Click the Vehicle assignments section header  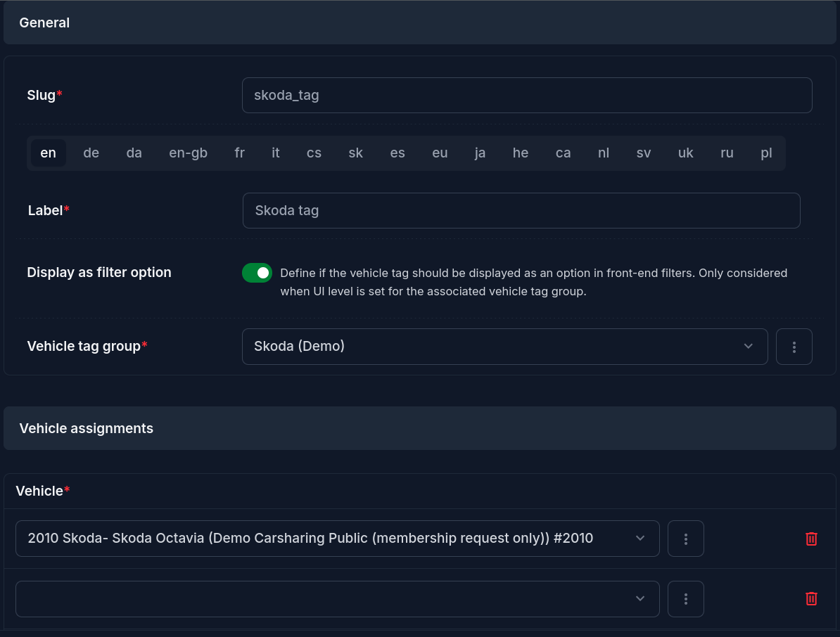(x=420, y=428)
